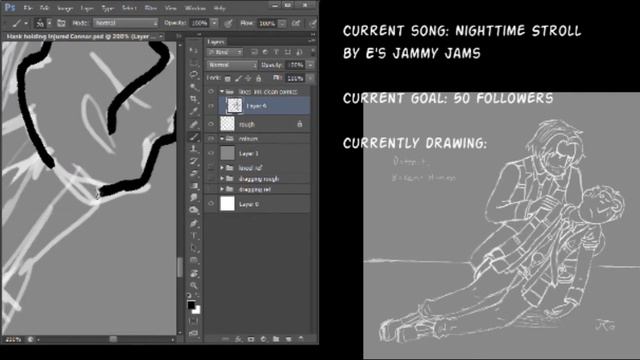Screen dimensions: 640x360
Task: Select the Hand tool
Action: [194, 273]
